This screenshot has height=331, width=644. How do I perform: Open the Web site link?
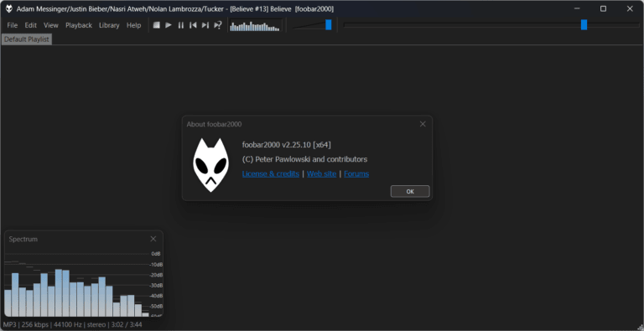(322, 173)
